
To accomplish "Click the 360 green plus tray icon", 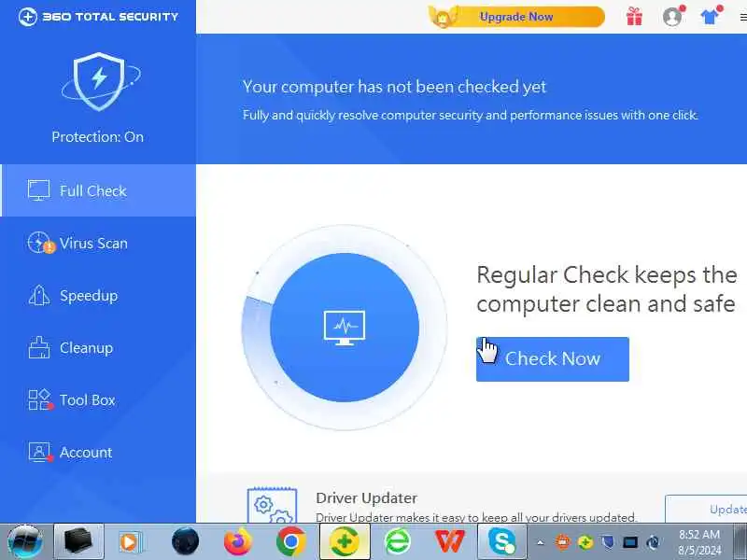I will point(585,542).
